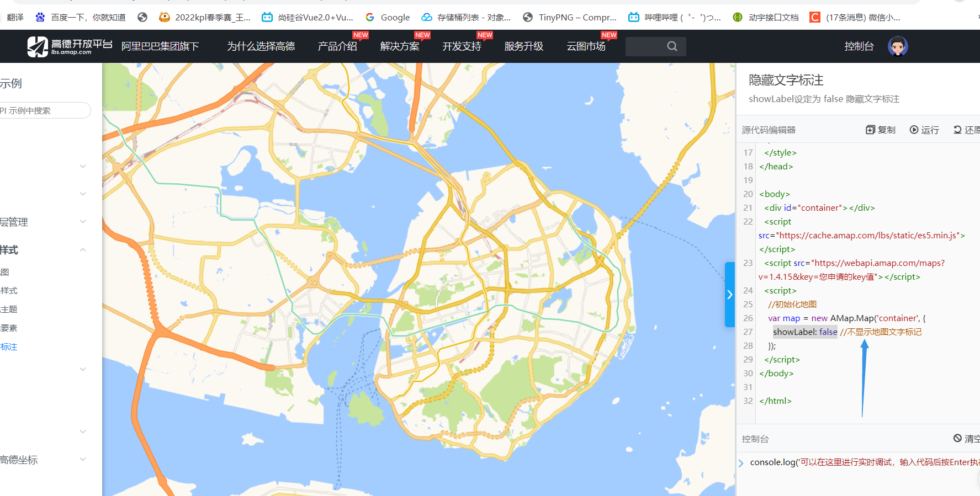Click the 源代码编辑器 label
The image size is (980, 496).
click(769, 130)
